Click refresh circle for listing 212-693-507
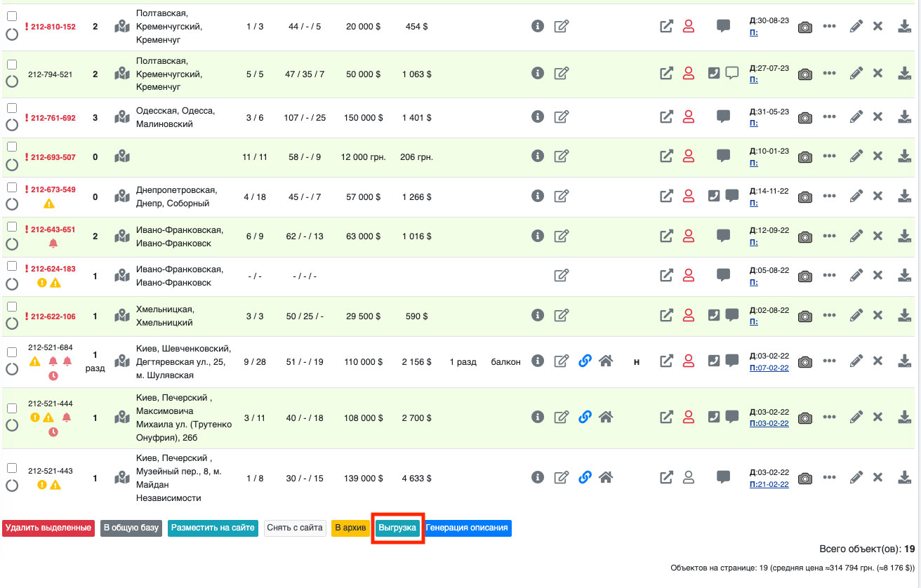This screenshot has height=588, width=921. (12, 165)
